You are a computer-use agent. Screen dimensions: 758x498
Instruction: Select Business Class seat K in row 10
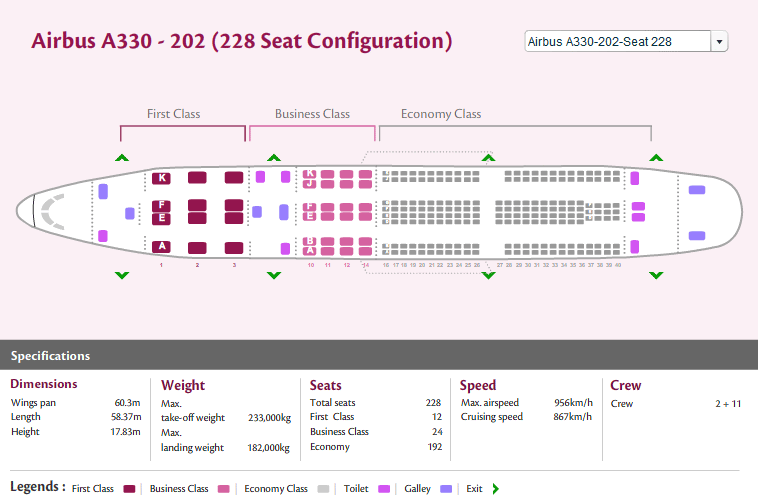pyautogui.click(x=309, y=174)
